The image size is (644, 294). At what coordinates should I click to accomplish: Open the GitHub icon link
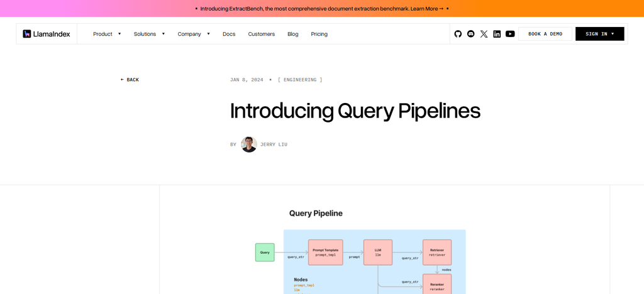458,34
